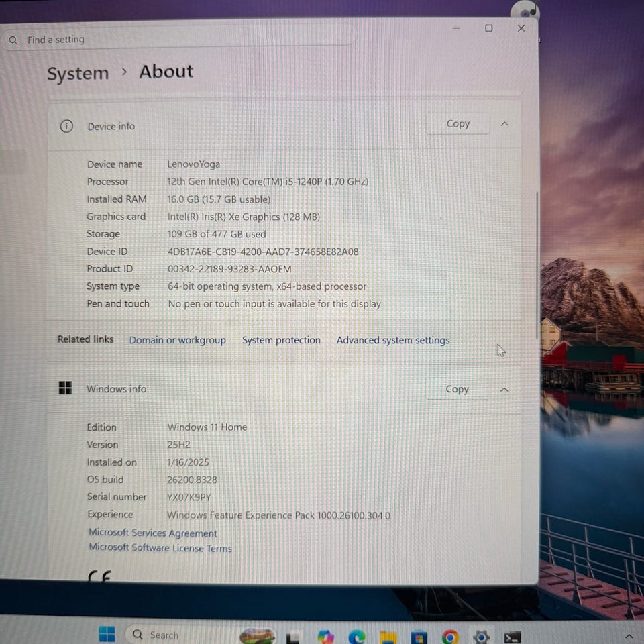Image resolution: width=644 pixels, height=644 pixels.
Task: Click the Settings window vertical scrollbar
Action: 537,265
